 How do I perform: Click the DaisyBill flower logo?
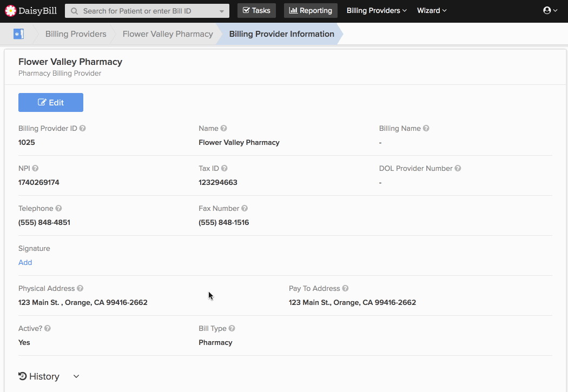(x=10, y=11)
